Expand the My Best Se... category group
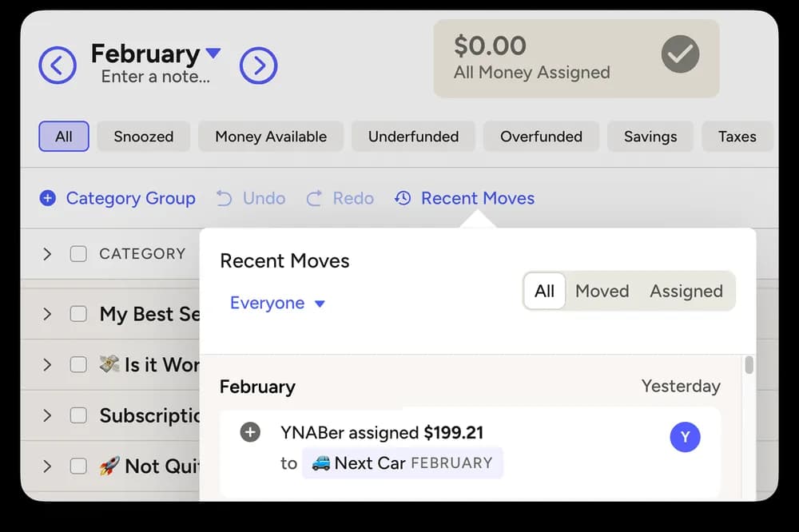This screenshot has height=532, width=799. click(x=47, y=314)
